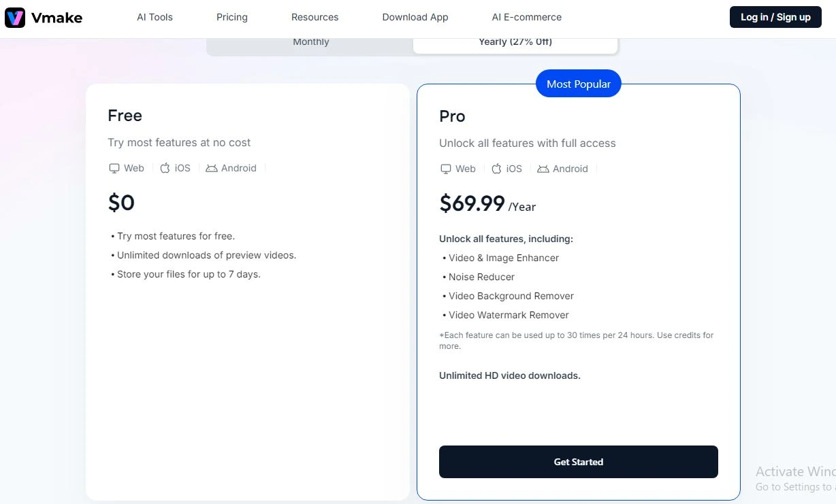
Task: Open the Download App page
Action: 415,17
